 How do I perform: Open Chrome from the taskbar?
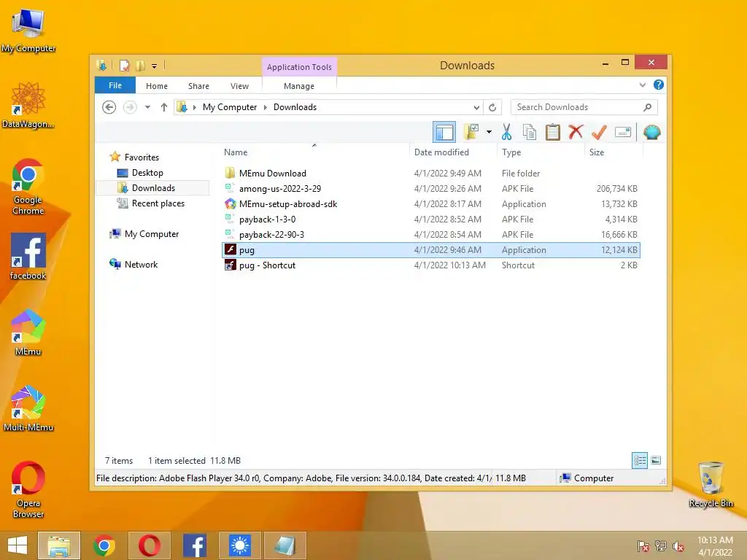tap(104, 545)
